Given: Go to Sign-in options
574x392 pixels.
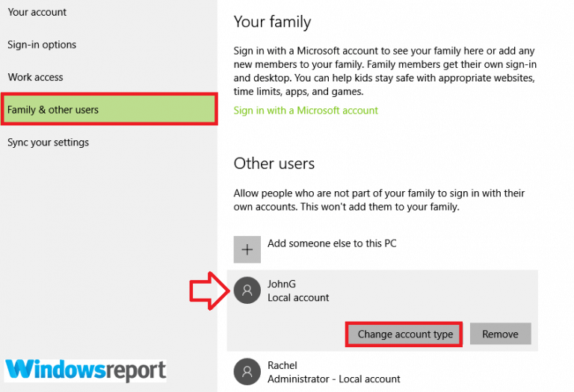Looking at the screenshot, I should [x=42, y=45].
